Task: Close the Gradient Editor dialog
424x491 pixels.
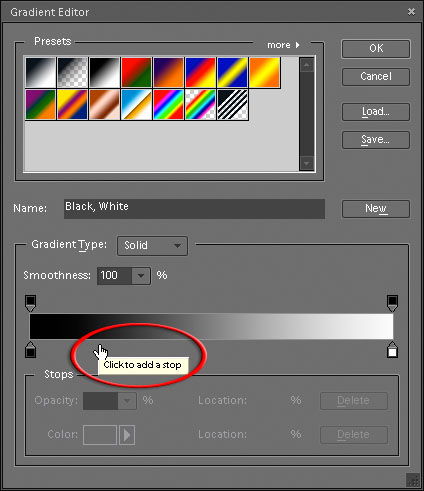Action: [x=411, y=12]
